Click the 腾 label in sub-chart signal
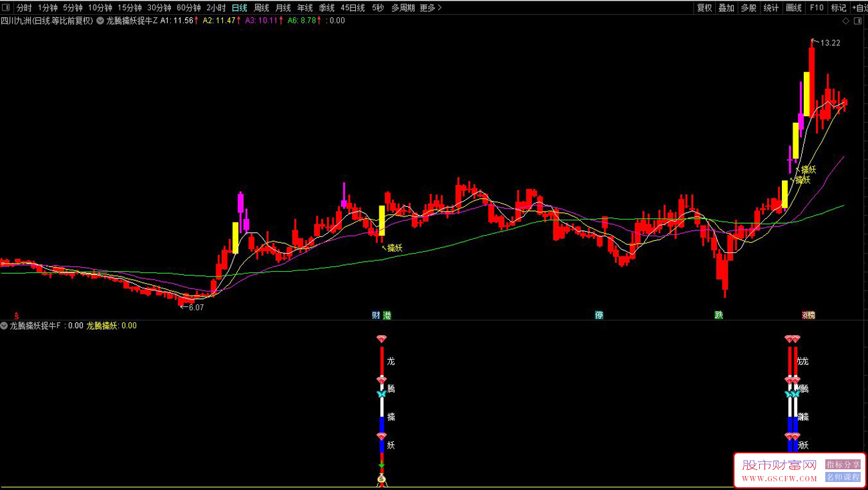This screenshot has height=490, width=868. [391, 389]
